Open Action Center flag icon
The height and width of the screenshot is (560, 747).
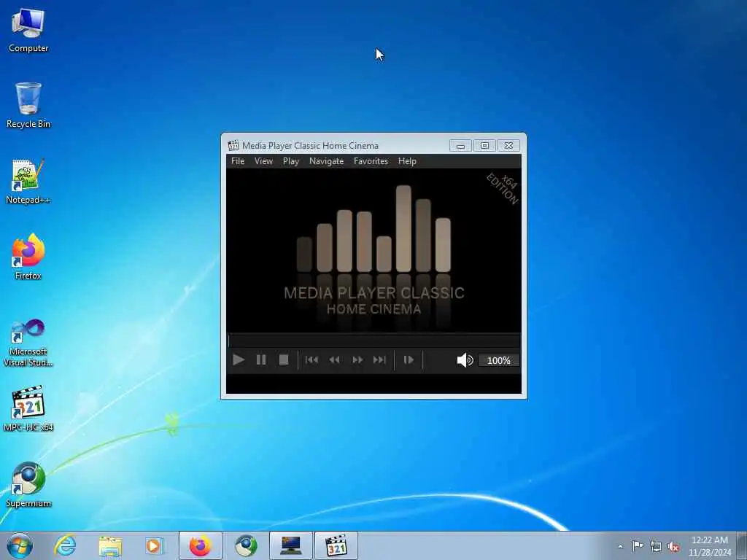click(638, 546)
